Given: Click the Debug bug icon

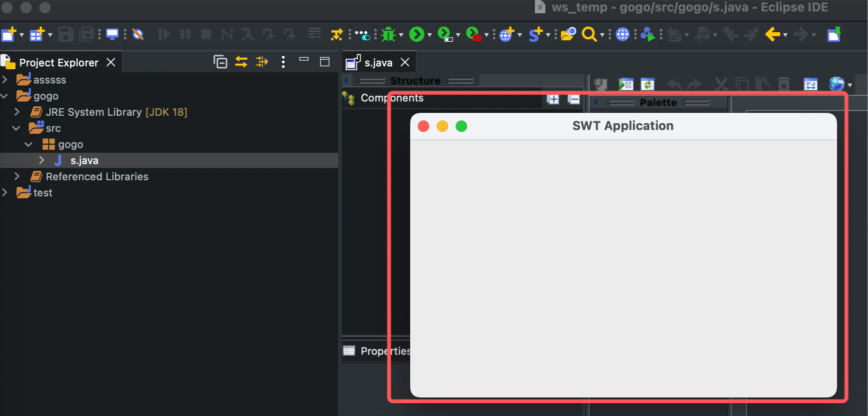Looking at the screenshot, I should pyautogui.click(x=388, y=34).
